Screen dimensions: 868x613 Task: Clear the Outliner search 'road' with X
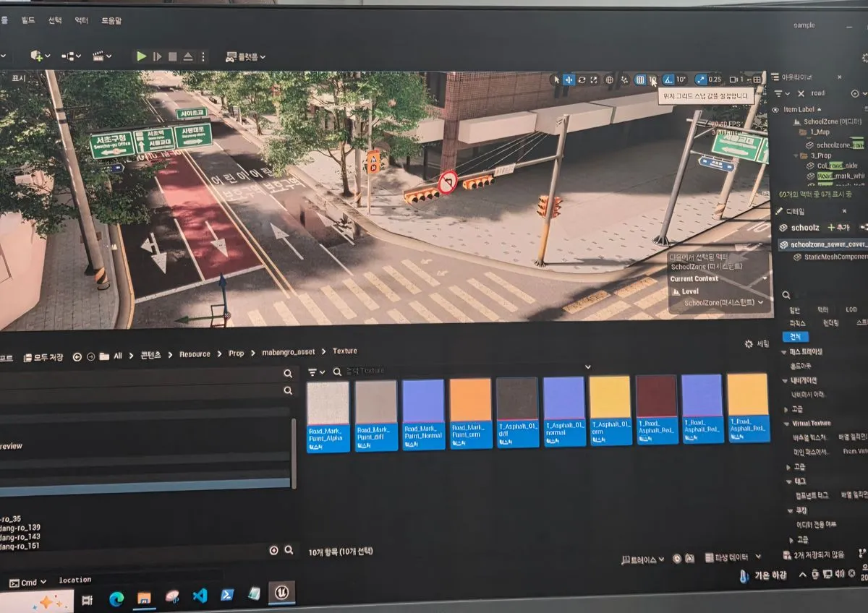tap(801, 93)
